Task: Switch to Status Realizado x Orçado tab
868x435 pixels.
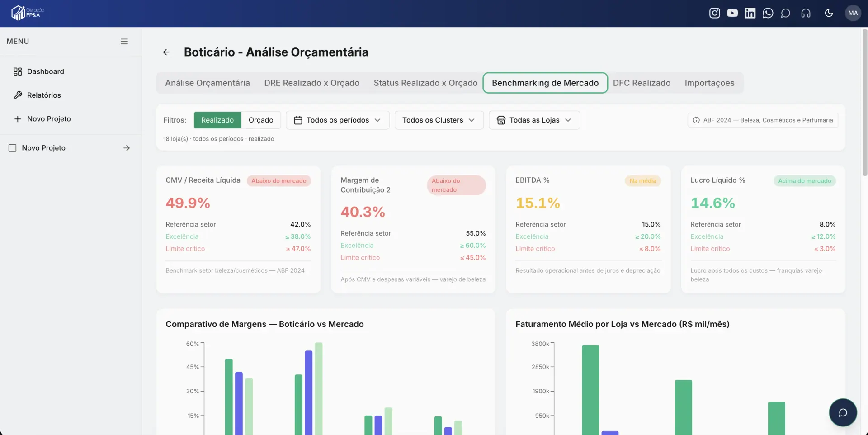Action: [x=425, y=83]
